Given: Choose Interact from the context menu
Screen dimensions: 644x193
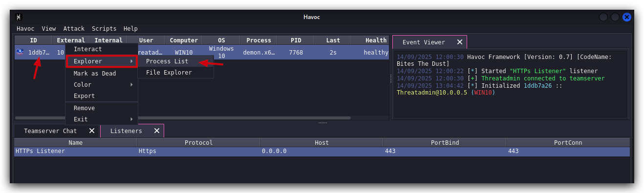Looking at the screenshot, I should tap(102, 49).
